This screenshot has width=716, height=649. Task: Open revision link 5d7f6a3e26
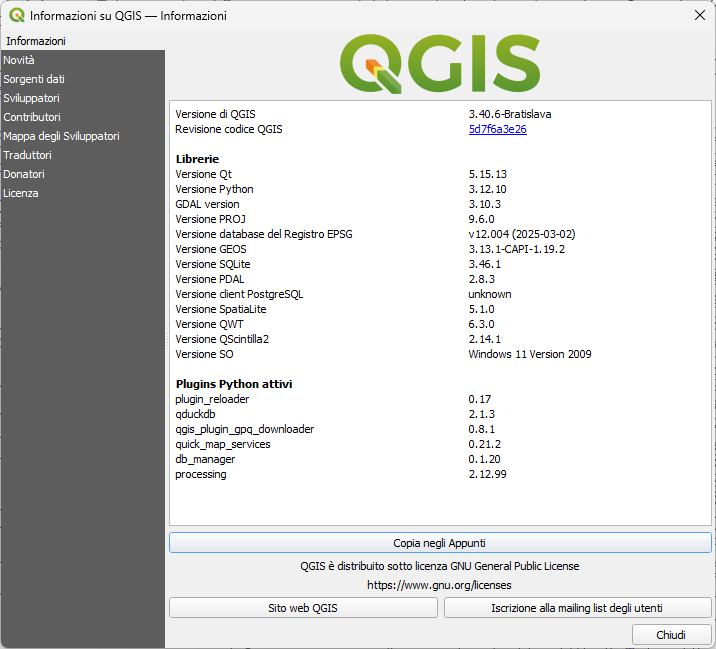coord(497,129)
